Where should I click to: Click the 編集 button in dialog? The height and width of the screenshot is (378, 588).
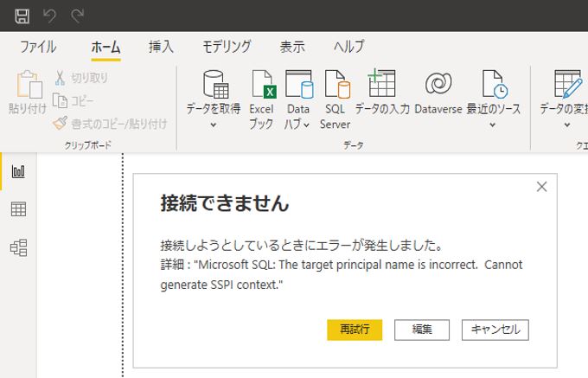point(422,330)
